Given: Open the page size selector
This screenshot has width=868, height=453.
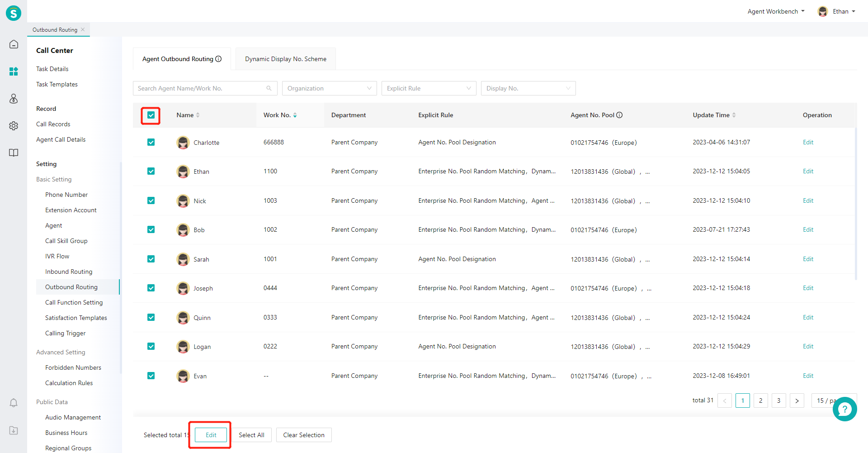Looking at the screenshot, I should pyautogui.click(x=834, y=401).
